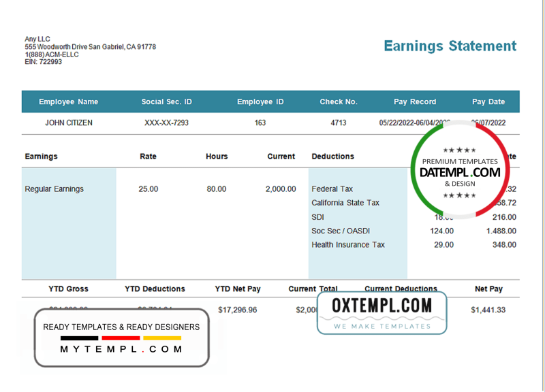Click the Any LLC company name
Viewport: 545px width, 392px height.
[x=37, y=39]
